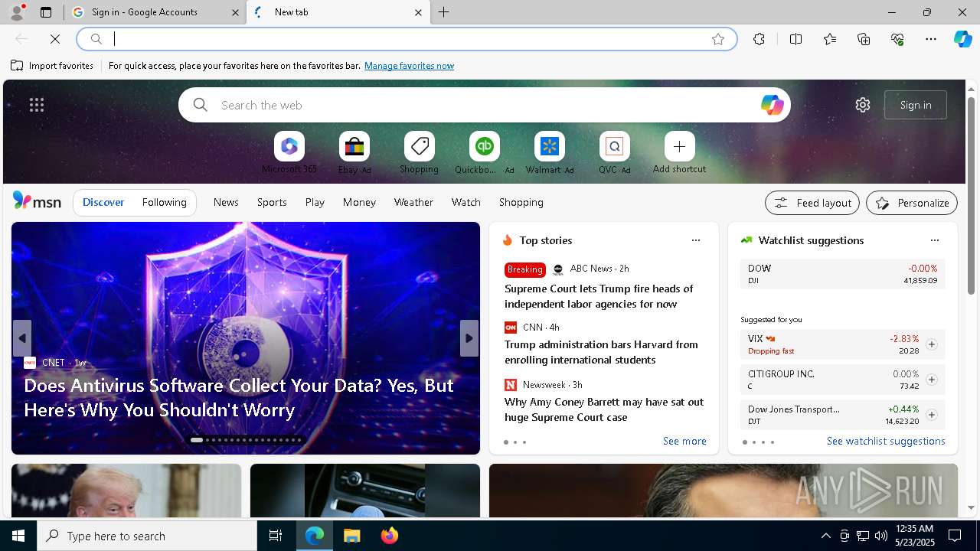Select the Following feed tab
Screen dimensions: 980x551
click(165, 202)
